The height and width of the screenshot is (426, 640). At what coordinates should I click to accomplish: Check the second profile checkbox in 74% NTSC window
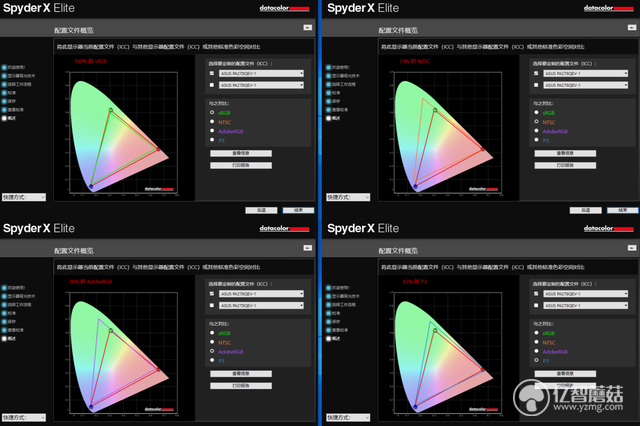tap(536, 85)
